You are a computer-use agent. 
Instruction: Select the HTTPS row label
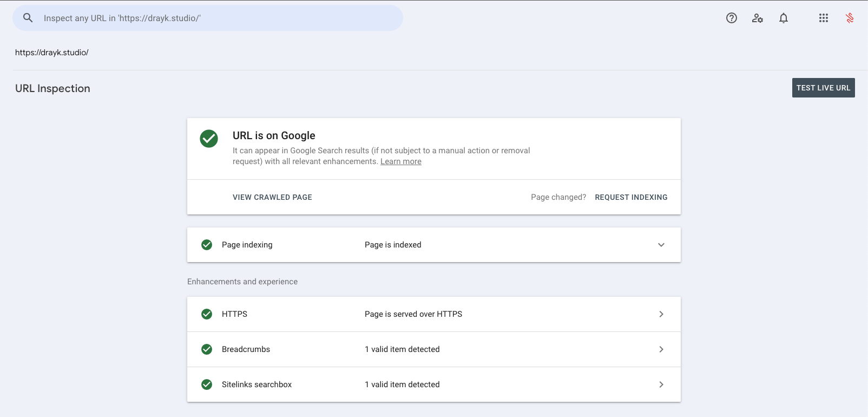[x=234, y=314]
